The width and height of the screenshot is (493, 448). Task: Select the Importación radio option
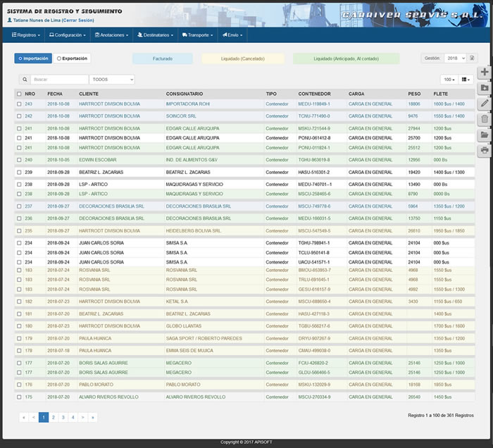pos(33,58)
